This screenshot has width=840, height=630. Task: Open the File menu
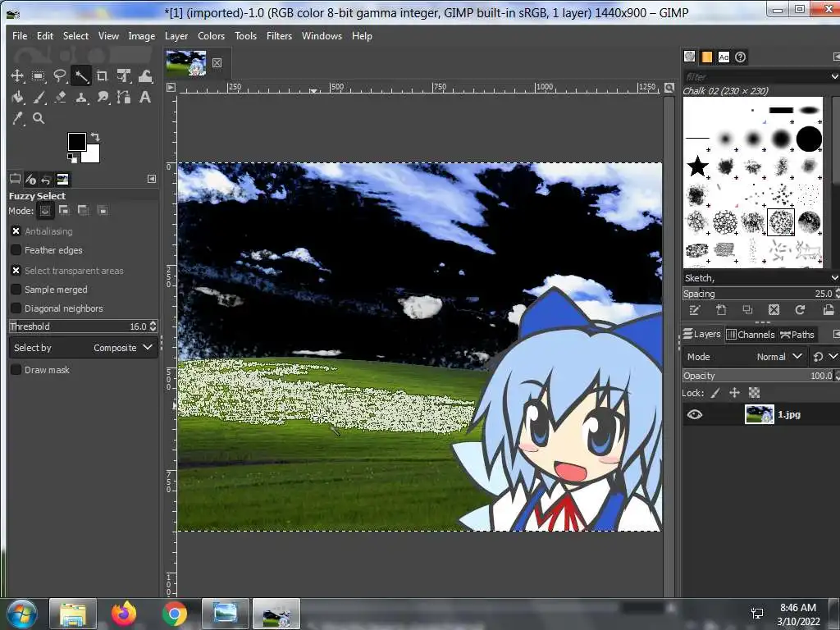(20, 36)
